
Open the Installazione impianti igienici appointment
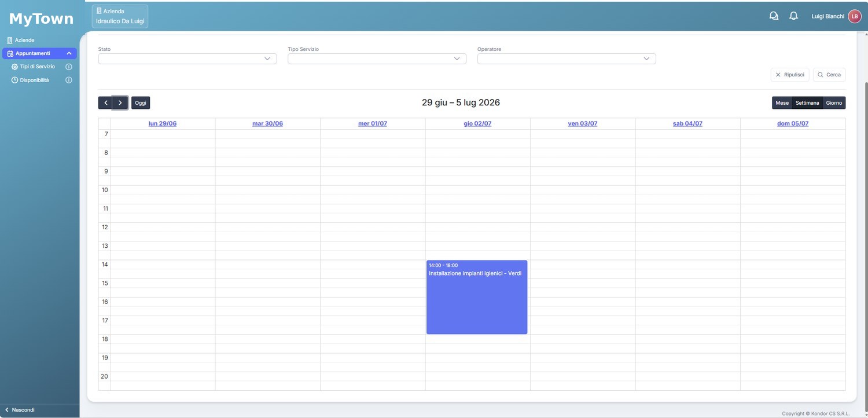click(x=477, y=297)
